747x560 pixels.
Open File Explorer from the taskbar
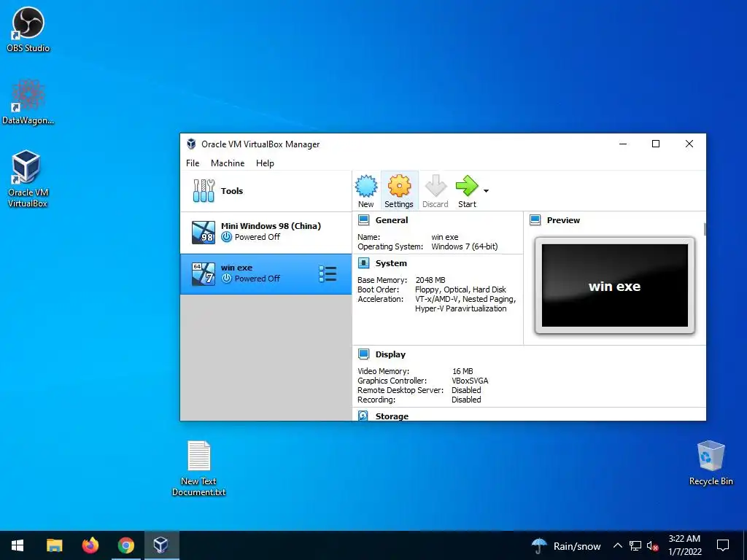click(x=54, y=545)
